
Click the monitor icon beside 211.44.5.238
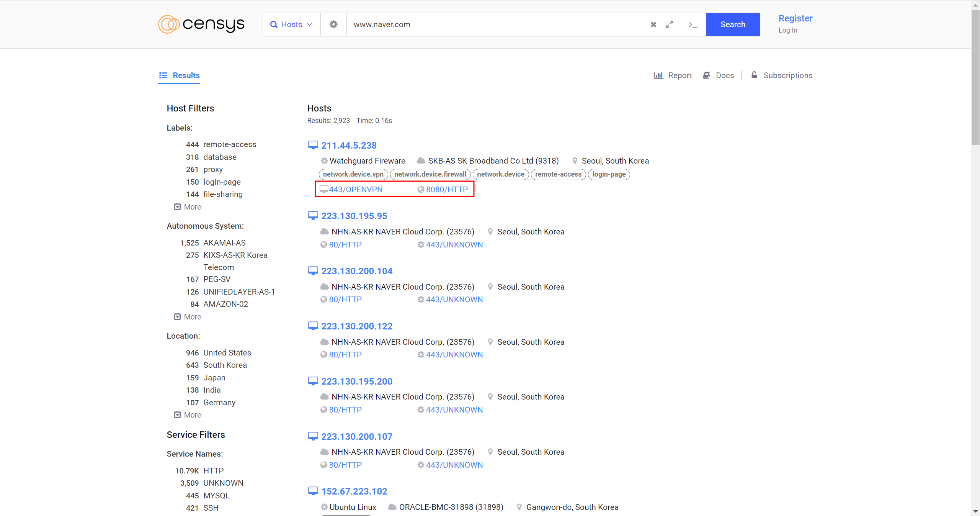click(313, 145)
